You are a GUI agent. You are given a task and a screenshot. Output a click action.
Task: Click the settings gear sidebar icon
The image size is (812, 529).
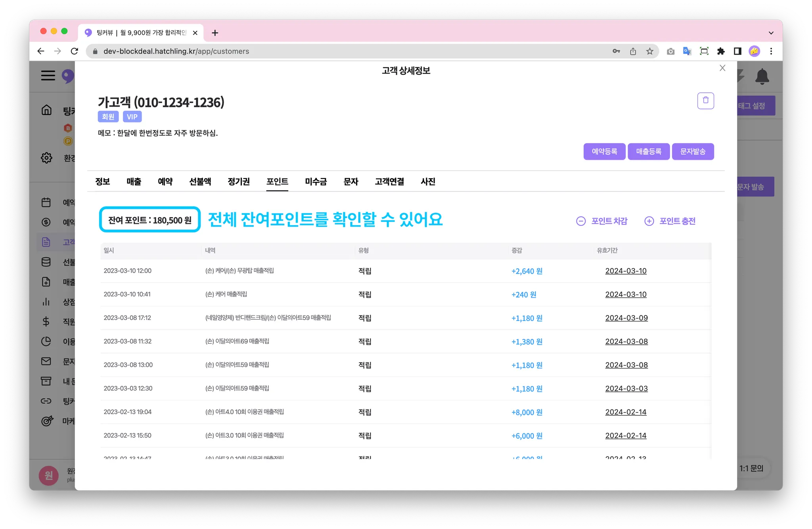pyautogui.click(x=46, y=158)
